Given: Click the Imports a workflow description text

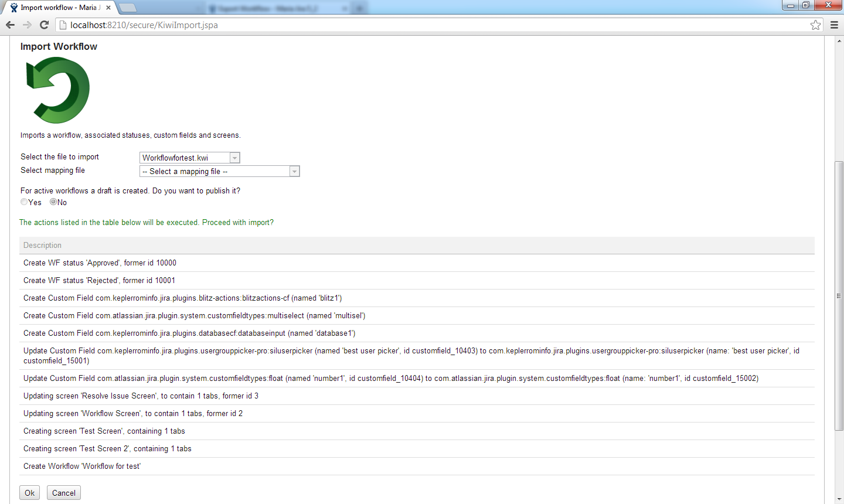Looking at the screenshot, I should click(x=130, y=135).
